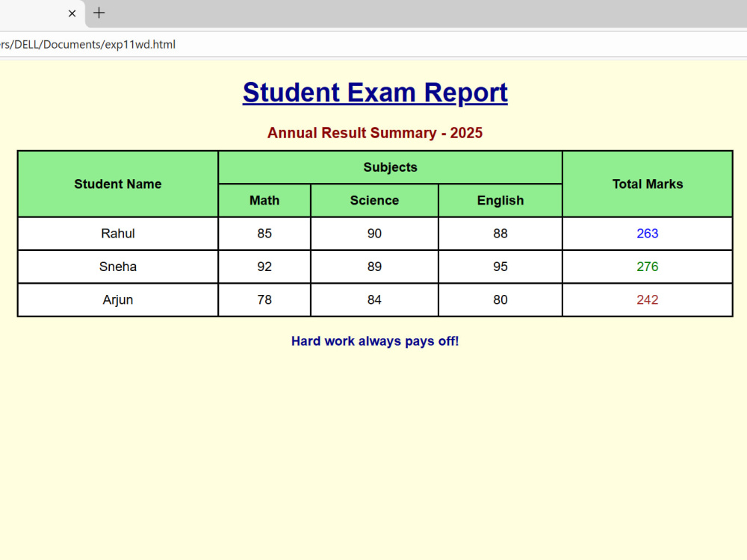Image resolution: width=747 pixels, height=560 pixels.
Task: Click Arjun's Science score 84
Action: pos(374,299)
